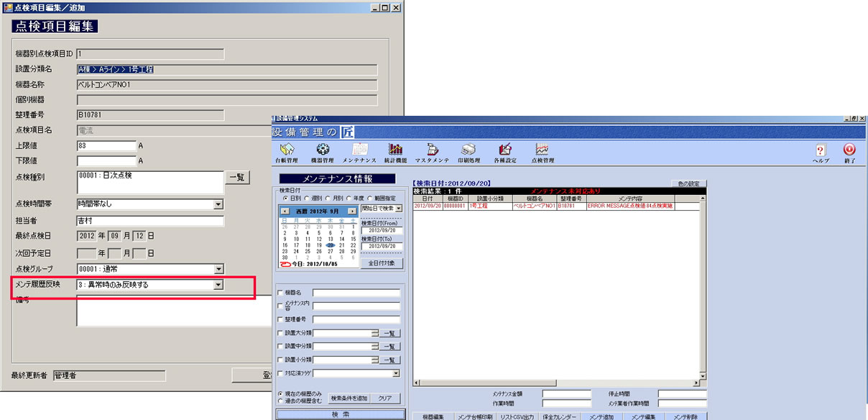The height and width of the screenshot is (420, 868).
Task: Expand the メンテ履歴反映 dropdown
Action: tap(218, 285)
